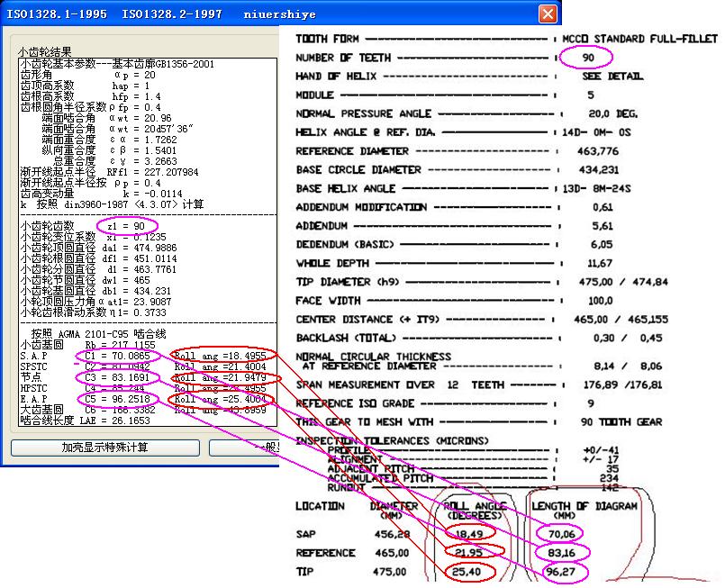Click 总重合度 εγ = 3.2663 line
The image size is (725, 588).
click(114, 161)
